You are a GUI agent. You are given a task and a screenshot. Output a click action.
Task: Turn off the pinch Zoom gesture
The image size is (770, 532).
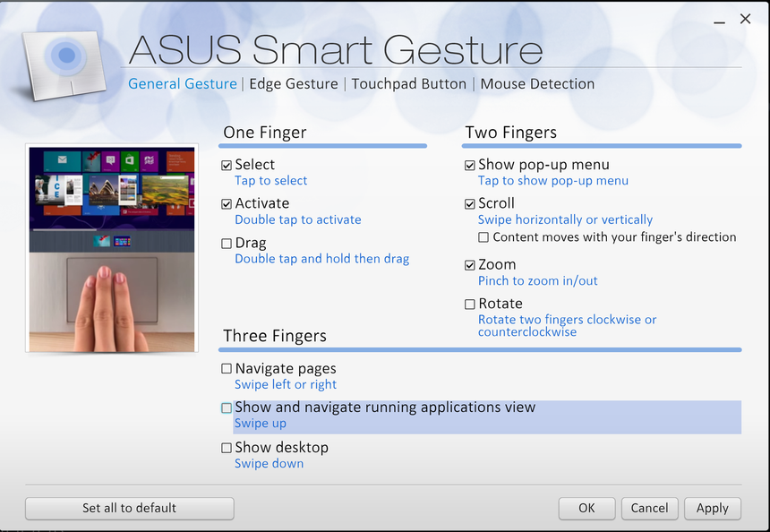point(470,264)
